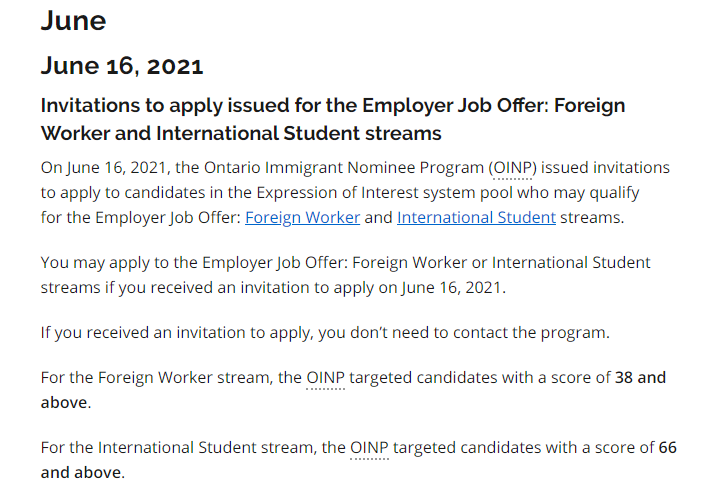Click OINP abbreviation in the Foreign Worker score sentence
The height and width of the screenshot is (491, 713).
coord(325,378)
